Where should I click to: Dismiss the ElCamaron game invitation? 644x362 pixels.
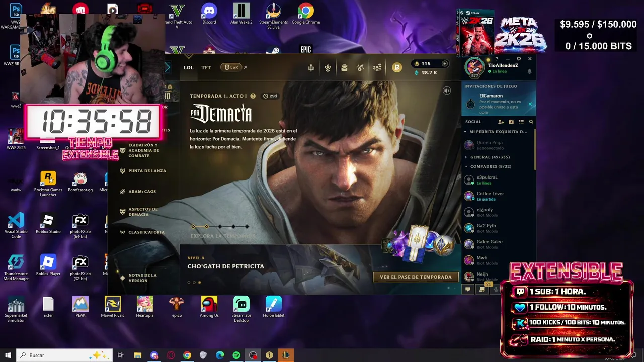pyautogui.click(x=530, y=104)
